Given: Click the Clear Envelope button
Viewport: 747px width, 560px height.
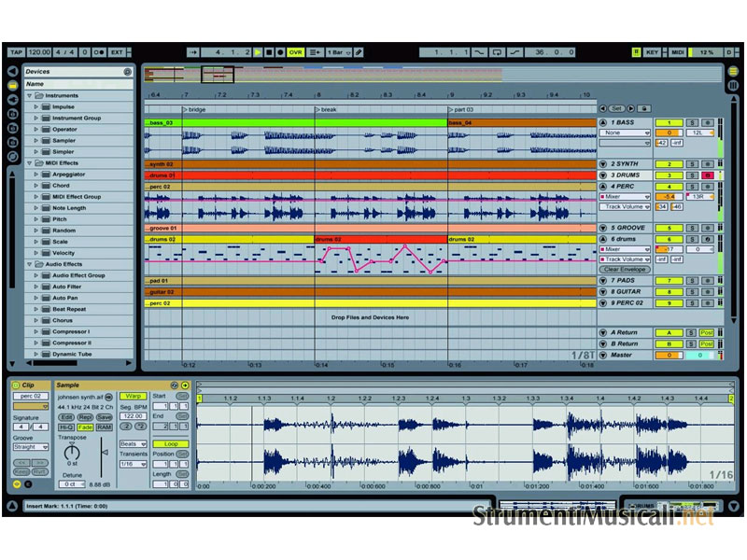Looking at the screenshot, I should (624, 269).
